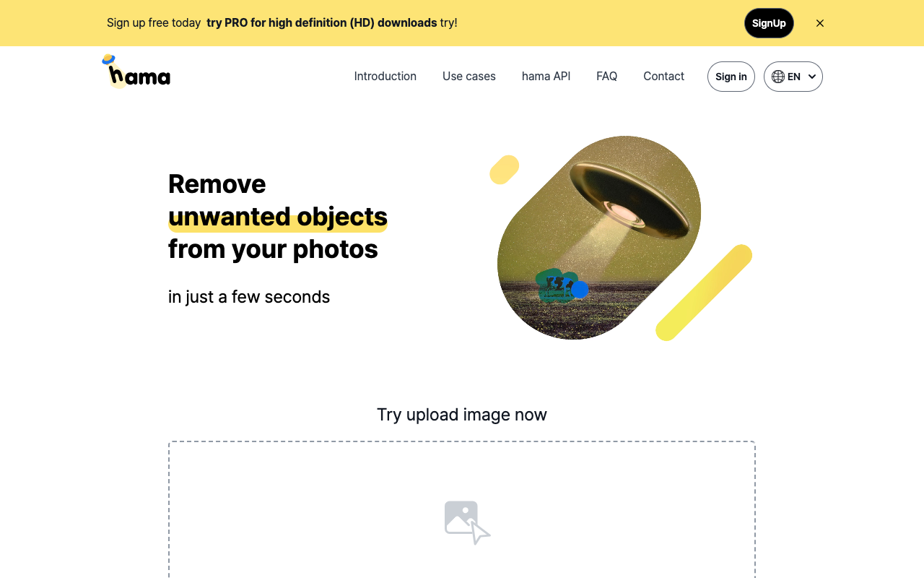924x578 pixels.
Task: Click the blue brush cursor dot
Action: click(x=579, y=290)
